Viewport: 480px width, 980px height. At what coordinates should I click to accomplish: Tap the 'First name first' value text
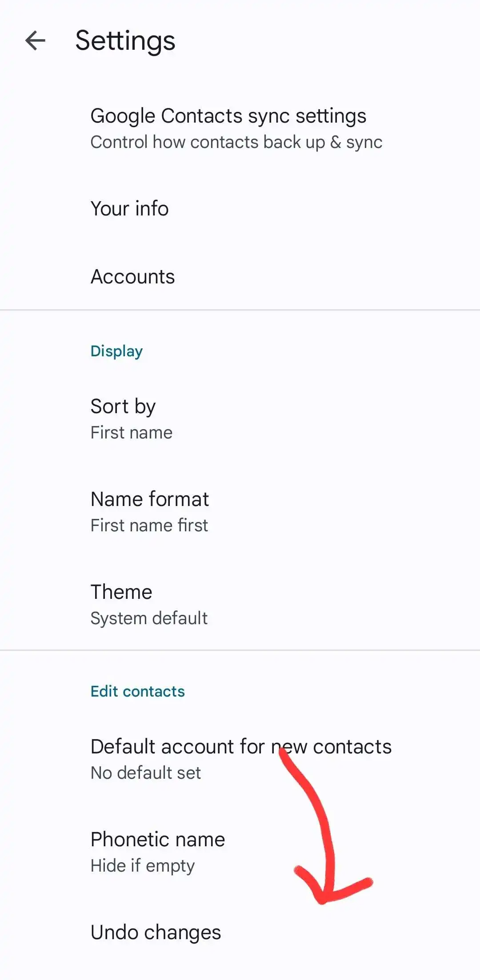(149, 525)
